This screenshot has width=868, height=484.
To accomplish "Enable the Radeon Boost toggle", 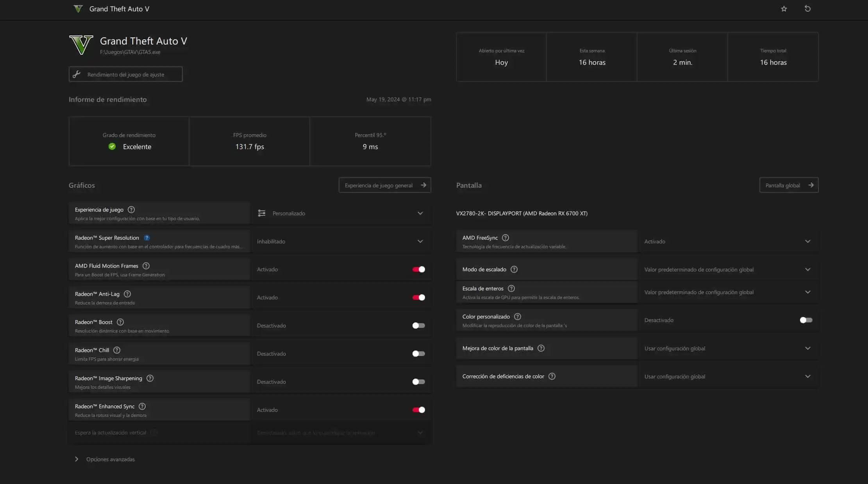I will (418, 326).
